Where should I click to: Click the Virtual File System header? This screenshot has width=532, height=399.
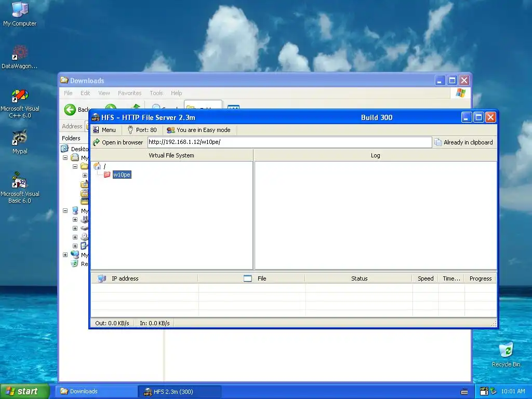[x=171, y=155]
